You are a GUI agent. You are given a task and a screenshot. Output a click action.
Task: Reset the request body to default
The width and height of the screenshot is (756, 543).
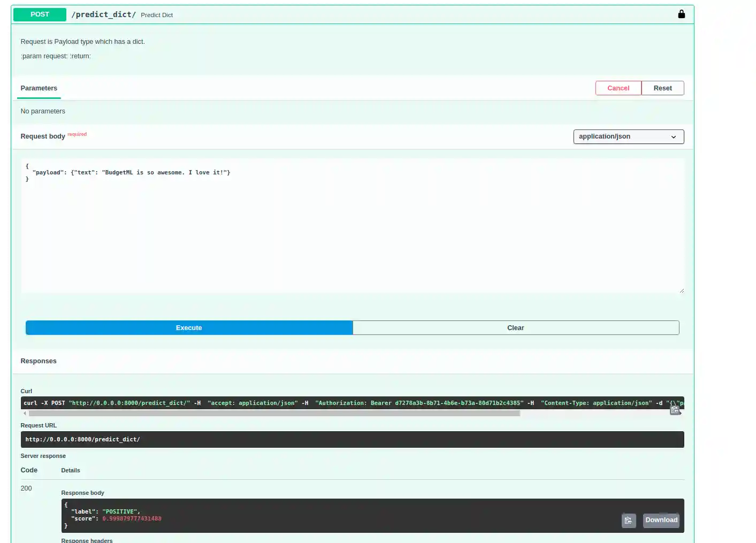pos(662,88)
